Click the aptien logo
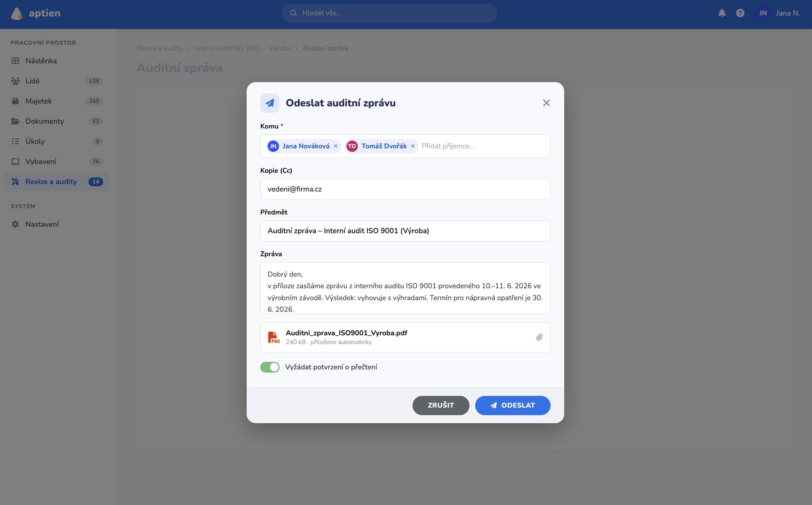This screenshot has height=505, width=812. pyautogui.click(x=36, y=14)
